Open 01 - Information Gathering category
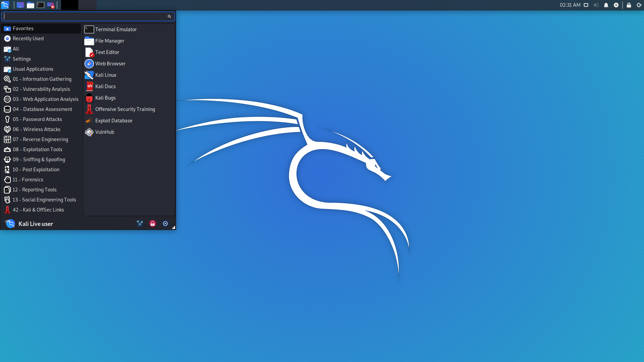 tap(41, 79)
